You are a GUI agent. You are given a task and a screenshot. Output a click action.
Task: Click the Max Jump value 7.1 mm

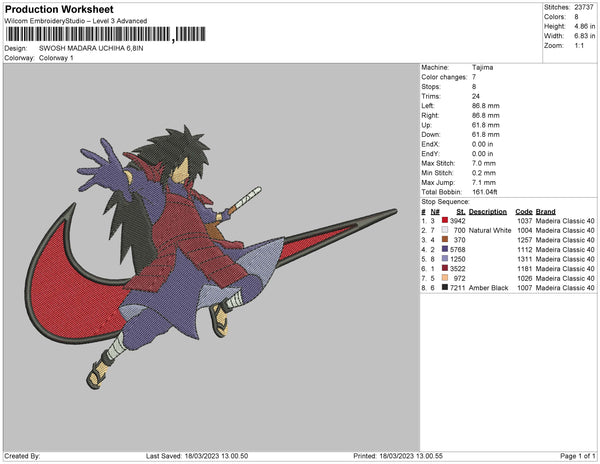[484, 182]
